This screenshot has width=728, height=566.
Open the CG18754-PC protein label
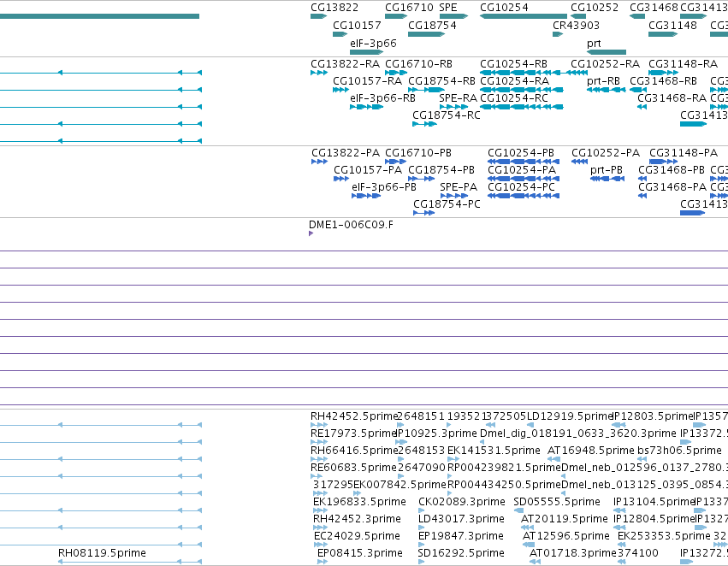(x=447, y=204)
